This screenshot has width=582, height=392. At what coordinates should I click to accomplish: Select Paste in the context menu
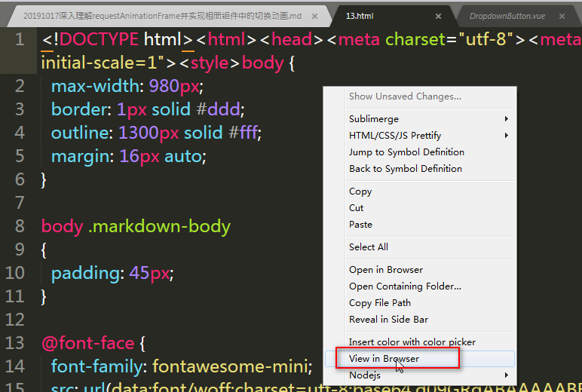[x=360, y=225]
